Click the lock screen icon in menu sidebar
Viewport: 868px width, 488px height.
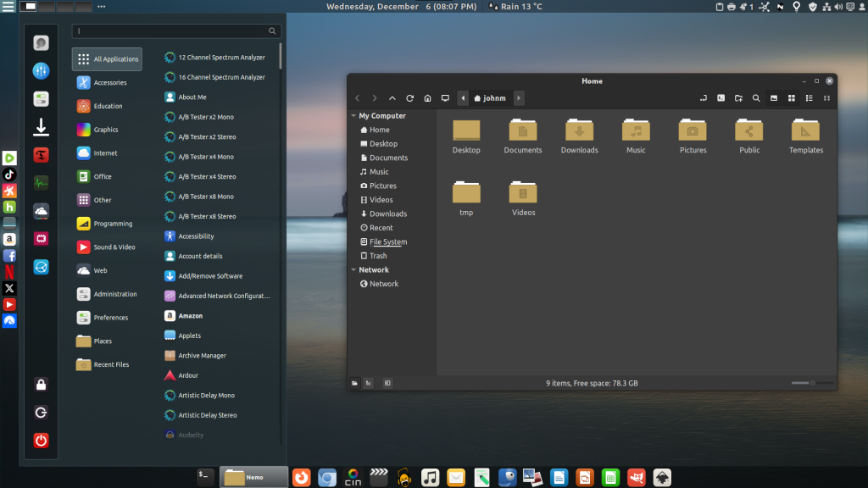(x=41, y=385)
